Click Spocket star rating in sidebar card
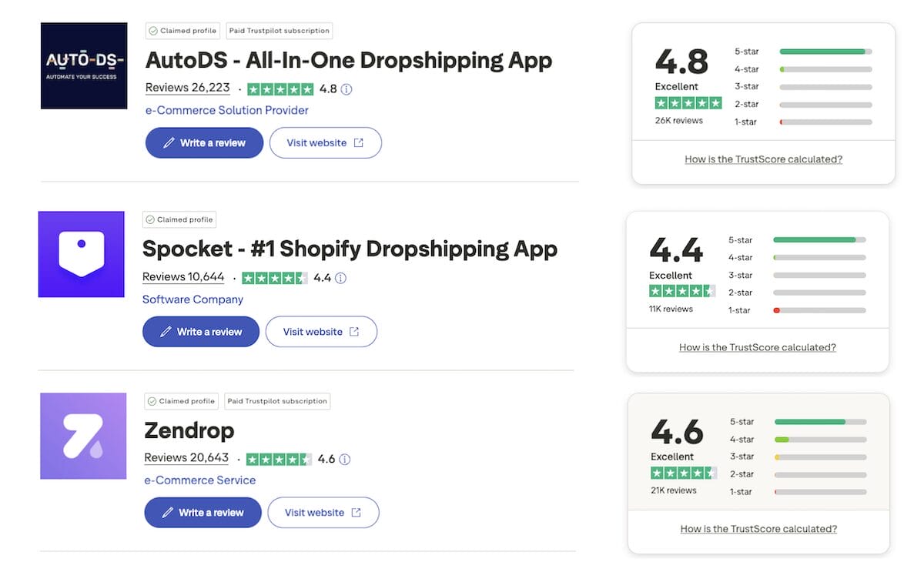 [682, 291]
